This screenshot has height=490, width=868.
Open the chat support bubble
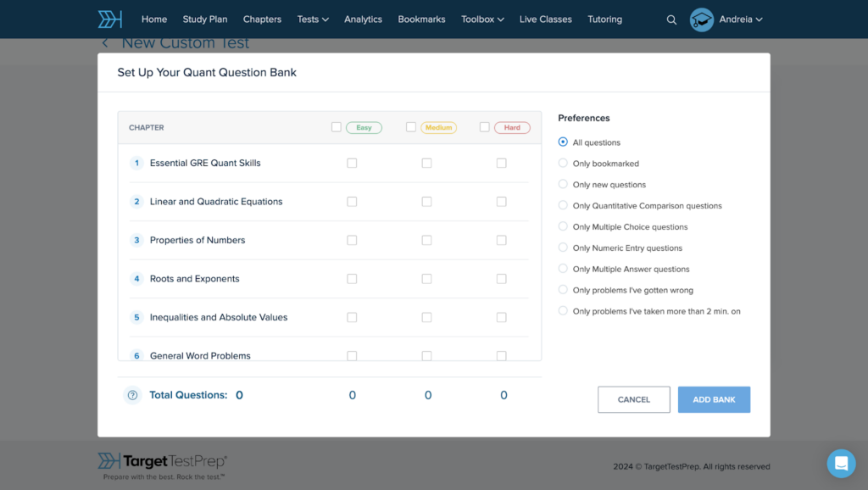[841, 464]
